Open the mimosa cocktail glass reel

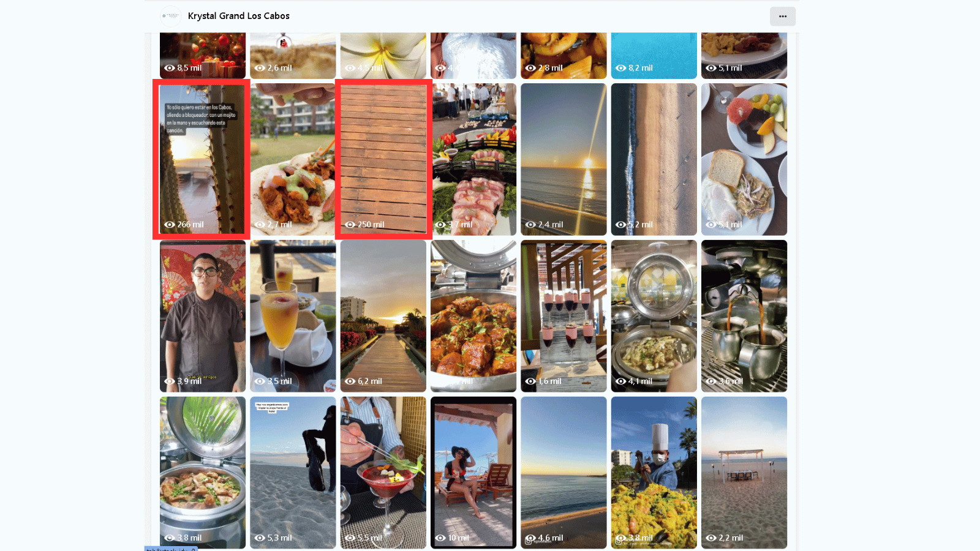click(293, 316)
